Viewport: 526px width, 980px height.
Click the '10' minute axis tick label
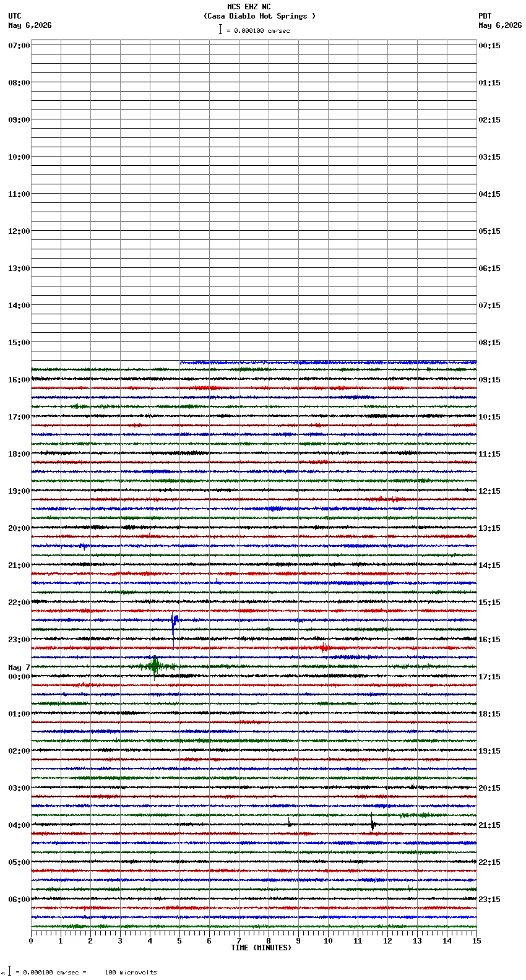328,941
